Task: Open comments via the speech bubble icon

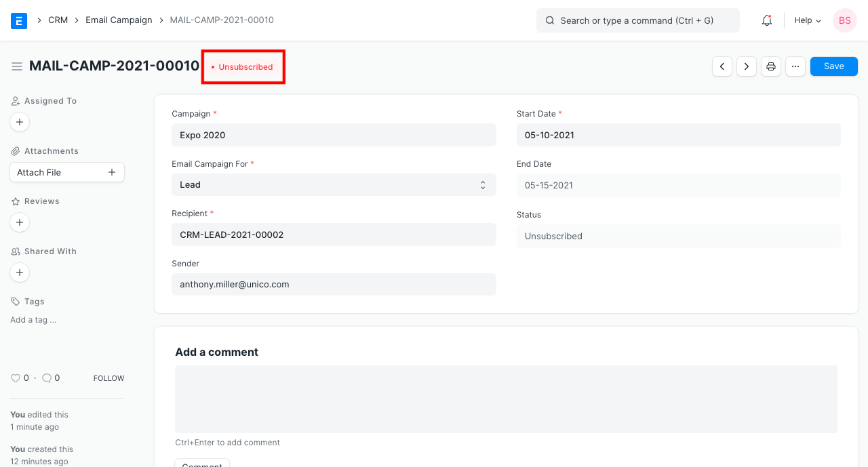Action: click(x=46, y=378)
